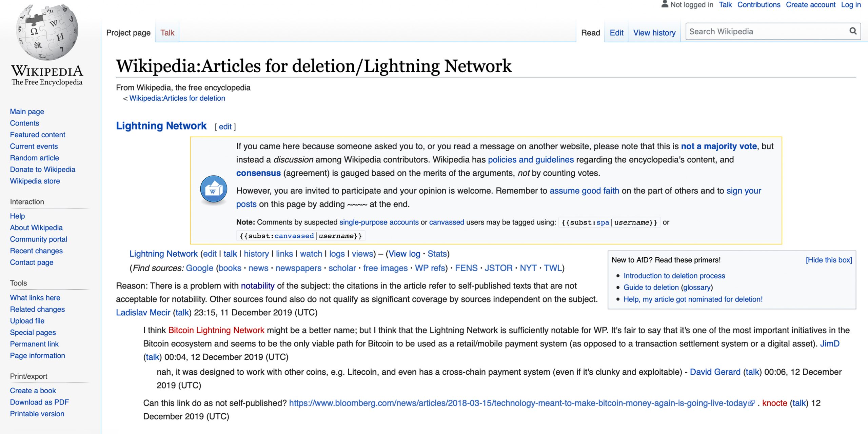
Task: Open Introduction to deletion process primer
Action: pos(674,276)
